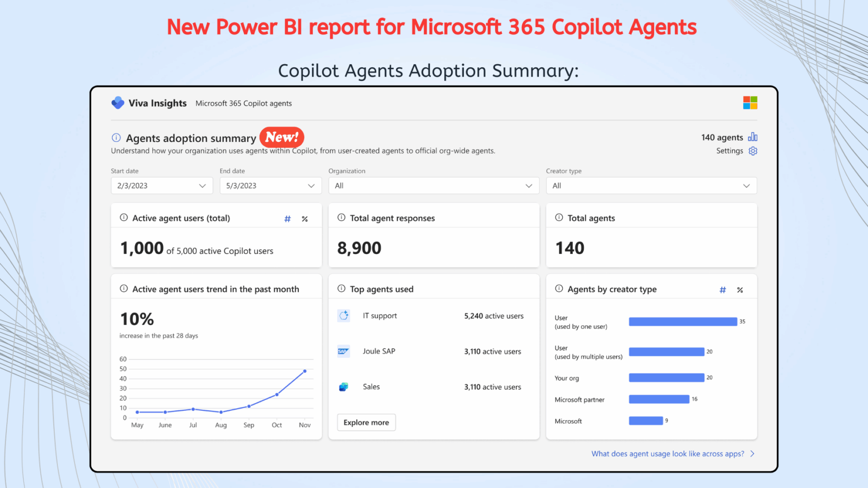
Task: Click the 140 agents label
Action: pos(722,137)
